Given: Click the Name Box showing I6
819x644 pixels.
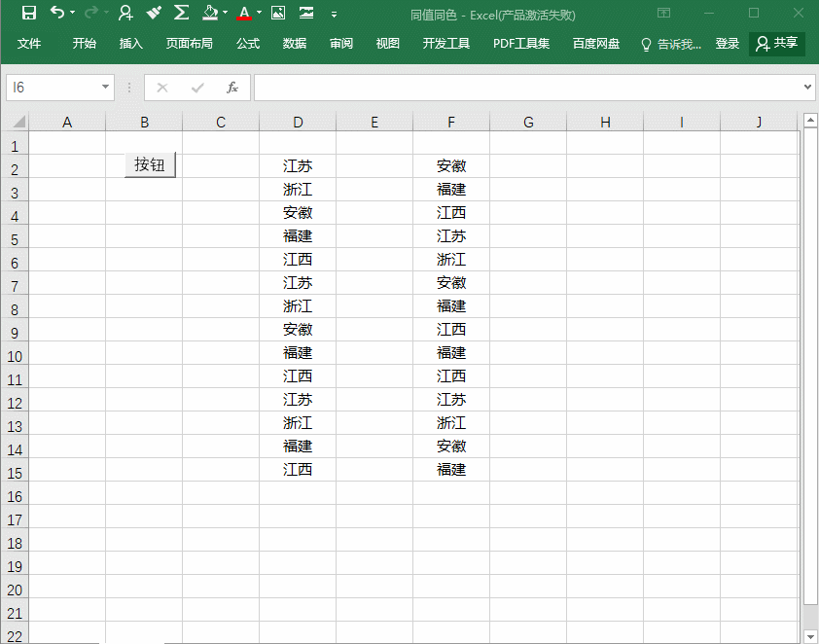Looking at the screenshot, I should (x=53, y=88).
